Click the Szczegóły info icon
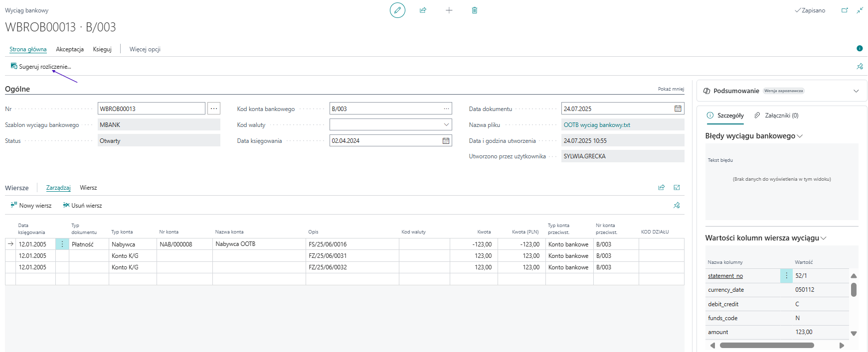Viewport: 868px width, 352px height. (710, 115)
